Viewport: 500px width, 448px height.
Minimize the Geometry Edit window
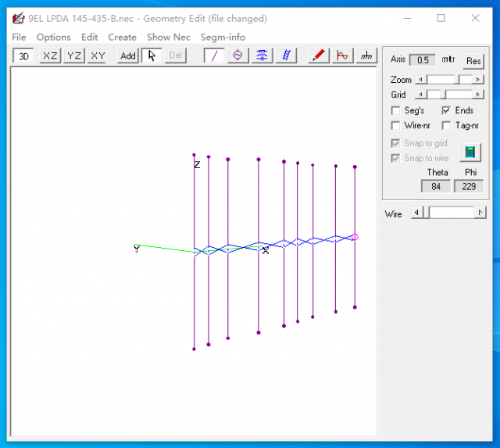click(407, 18)
